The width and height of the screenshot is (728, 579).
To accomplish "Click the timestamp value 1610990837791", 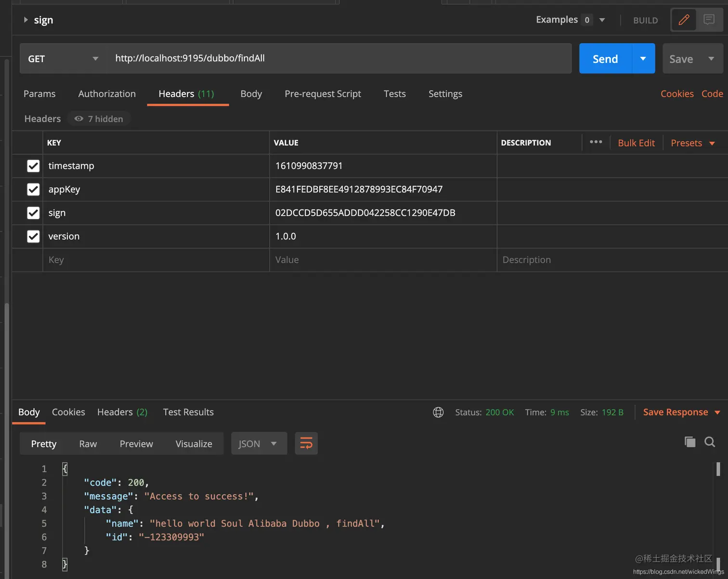I will pyautogui.click(x=309, y=166).
